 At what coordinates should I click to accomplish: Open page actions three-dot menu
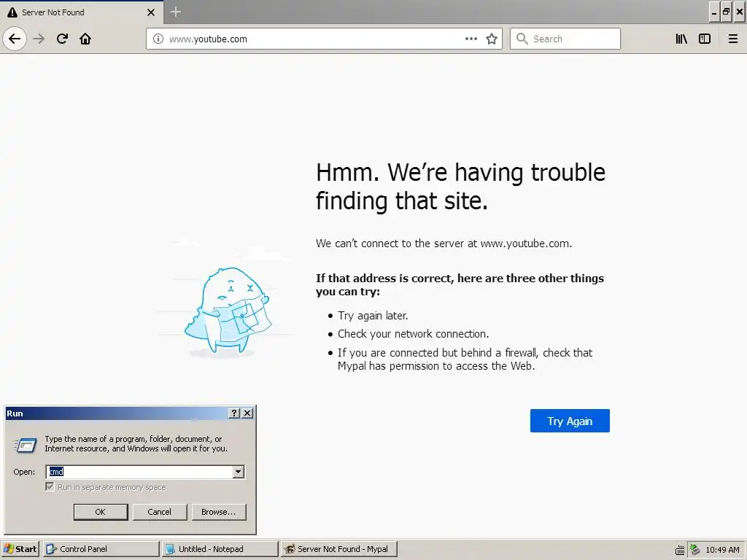coord(471,39)
